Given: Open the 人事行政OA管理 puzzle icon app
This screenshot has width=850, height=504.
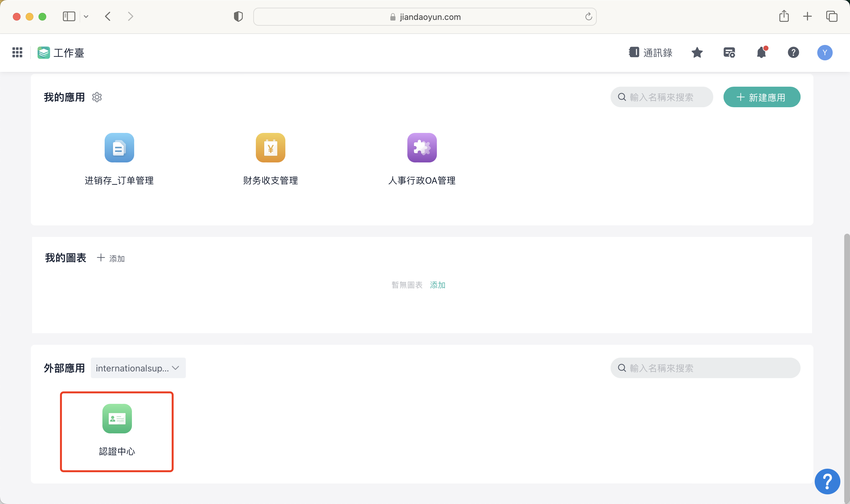Looking at the screenshot, I should click(422, 148).
